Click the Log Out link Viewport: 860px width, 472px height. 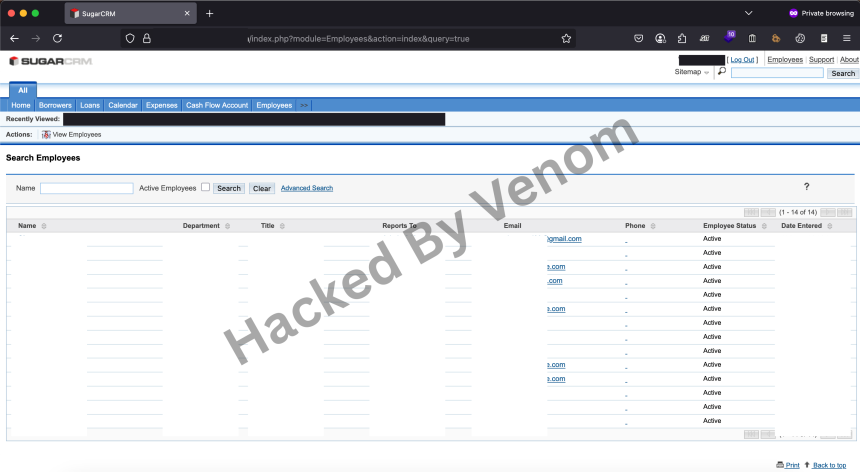pyautogui.click(x=742, y=60)
